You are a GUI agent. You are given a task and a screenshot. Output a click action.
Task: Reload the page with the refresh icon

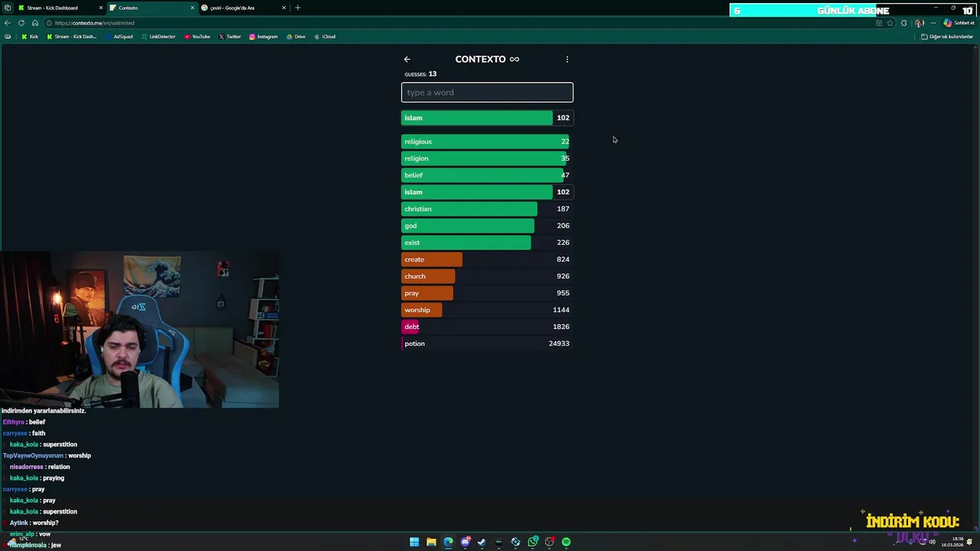21,23
